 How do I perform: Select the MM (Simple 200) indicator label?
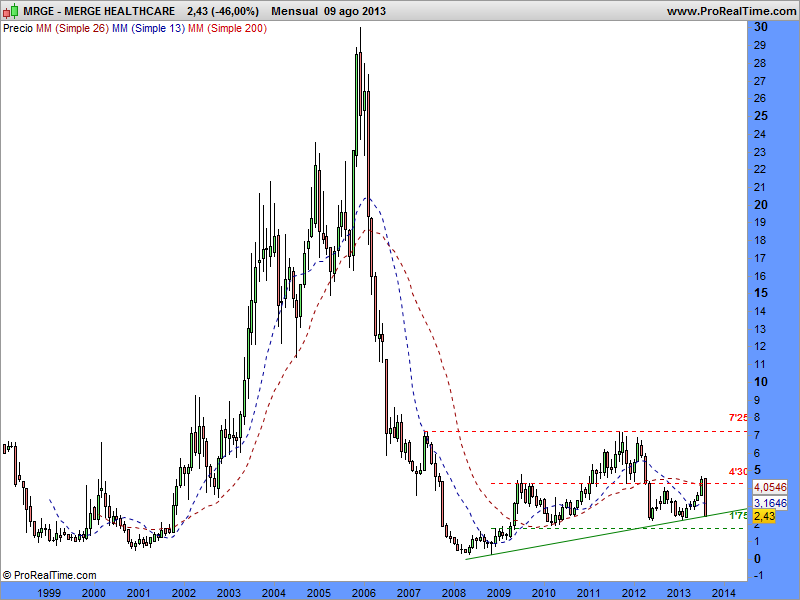228,29
